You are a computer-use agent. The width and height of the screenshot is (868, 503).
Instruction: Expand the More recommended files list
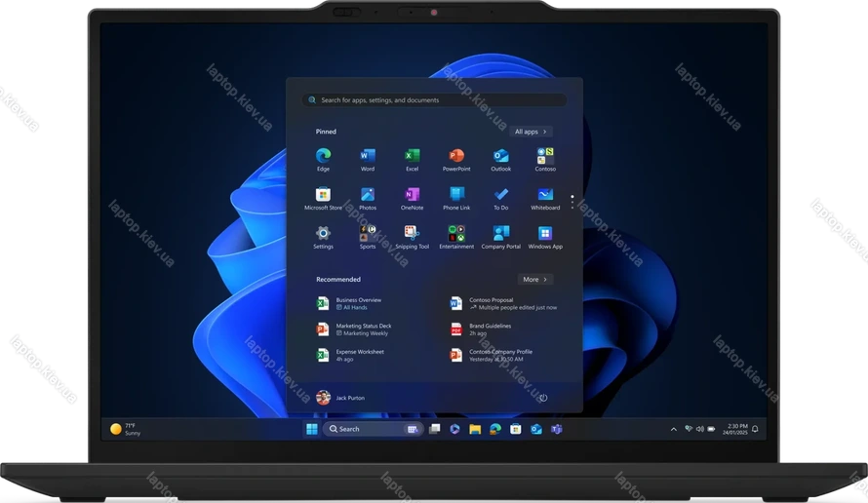tap(534, 280)
